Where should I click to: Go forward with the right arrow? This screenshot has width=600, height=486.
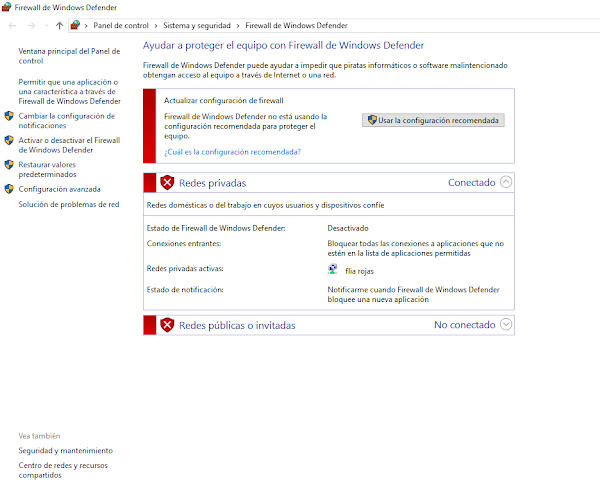(31, 26)
